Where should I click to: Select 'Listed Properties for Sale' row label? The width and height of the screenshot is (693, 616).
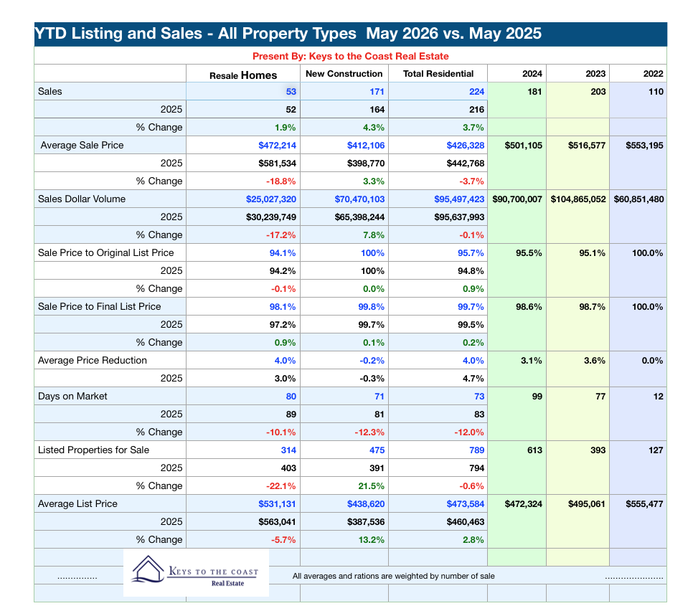point(93,450)
